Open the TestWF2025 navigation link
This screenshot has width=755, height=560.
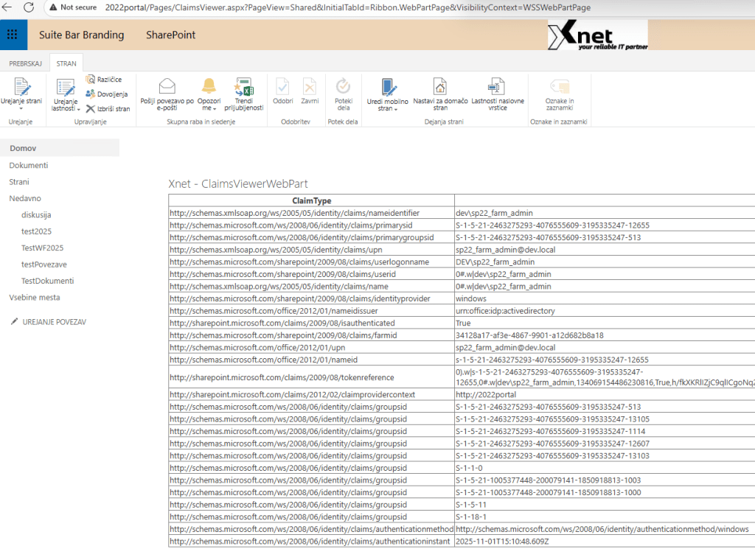[43, 248]
